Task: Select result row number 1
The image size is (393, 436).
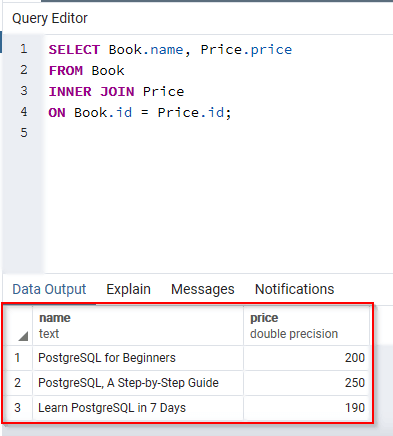Action: coord(18,358)
